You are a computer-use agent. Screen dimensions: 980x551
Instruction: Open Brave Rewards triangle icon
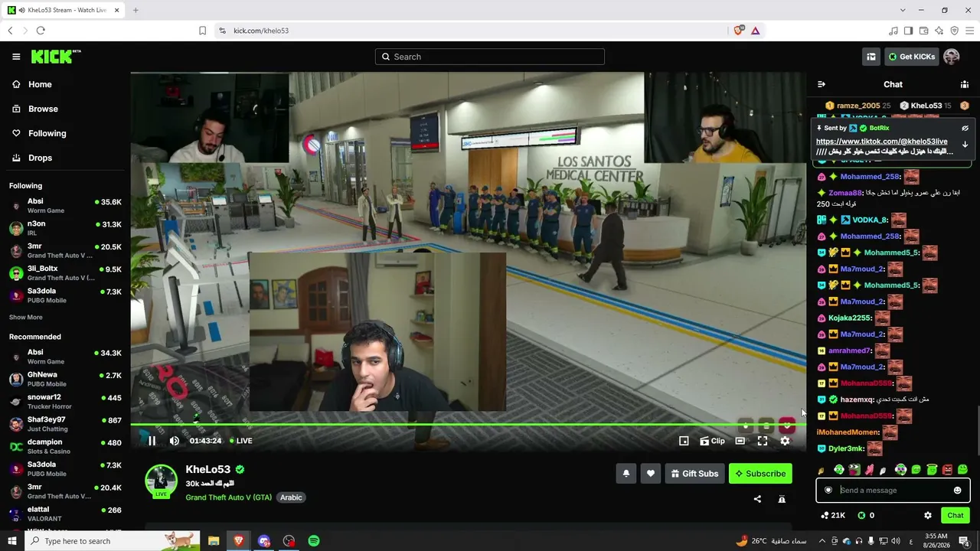coord(756,31)
